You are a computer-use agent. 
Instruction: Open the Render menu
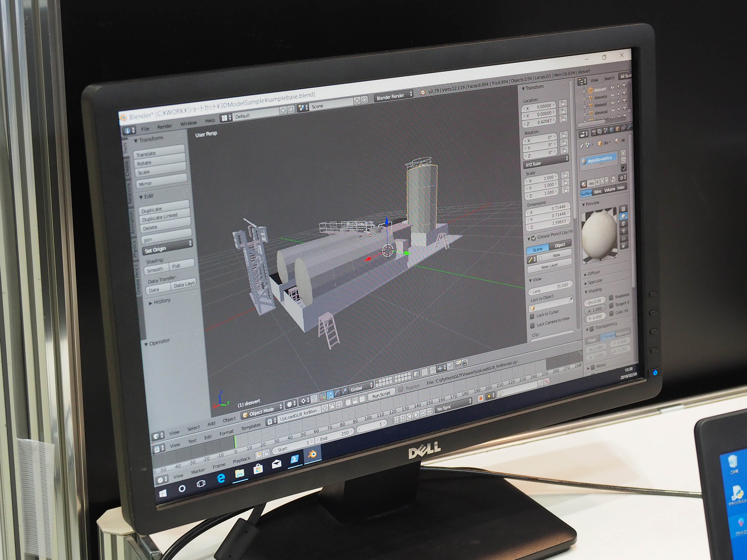click(x=164, y=127)
